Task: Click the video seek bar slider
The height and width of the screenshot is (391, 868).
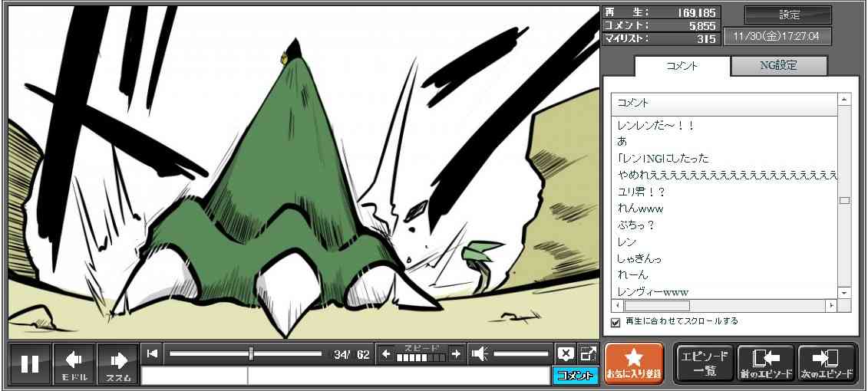Action: (251, 353)
